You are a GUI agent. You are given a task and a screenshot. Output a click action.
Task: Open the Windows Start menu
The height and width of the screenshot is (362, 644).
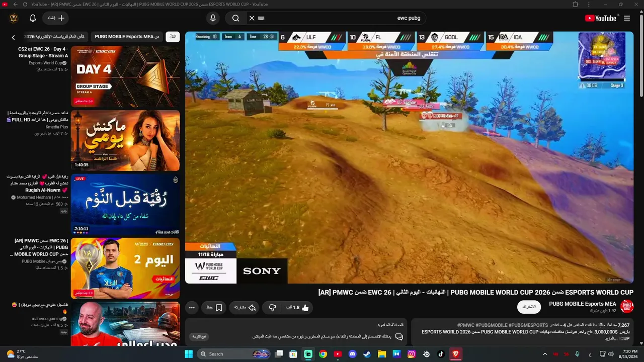tap(189, 354)
